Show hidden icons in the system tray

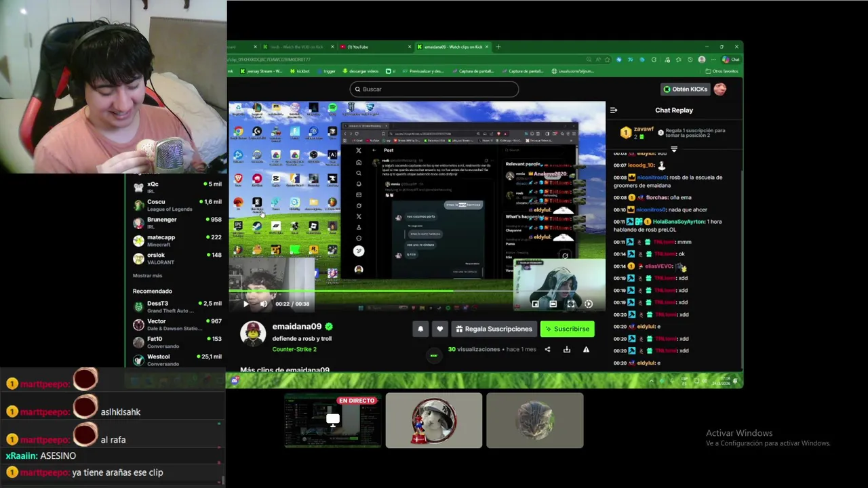pos(651,380)
